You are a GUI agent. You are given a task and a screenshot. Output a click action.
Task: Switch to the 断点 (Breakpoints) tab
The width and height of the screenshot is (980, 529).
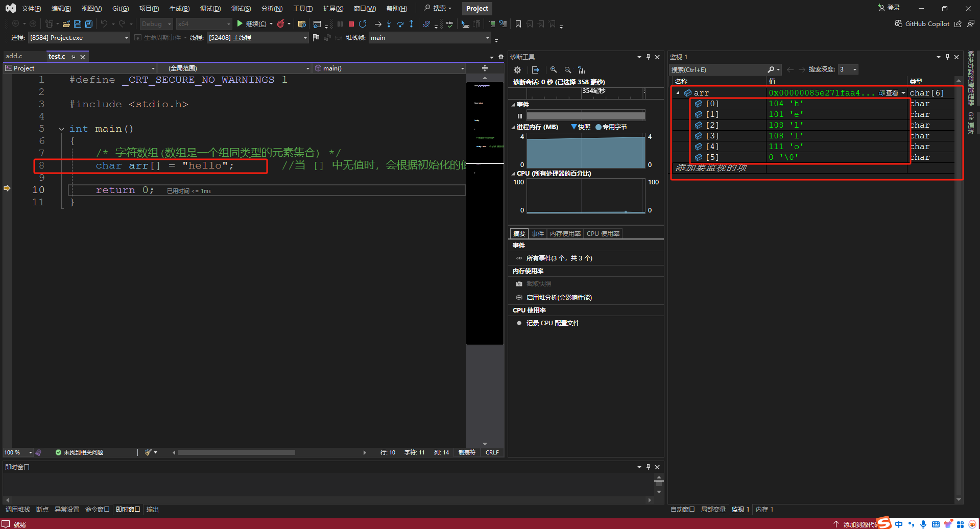(x=42, y=510)
